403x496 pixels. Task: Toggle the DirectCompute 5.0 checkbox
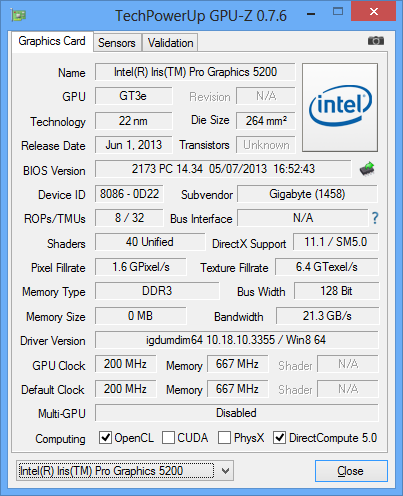coord(279,437)
